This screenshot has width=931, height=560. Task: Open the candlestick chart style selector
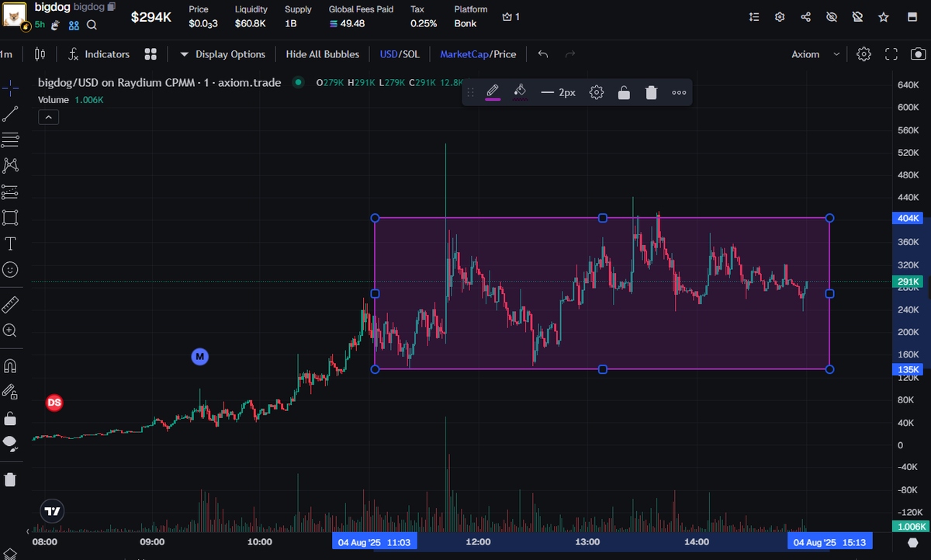(x=40, y=54)
